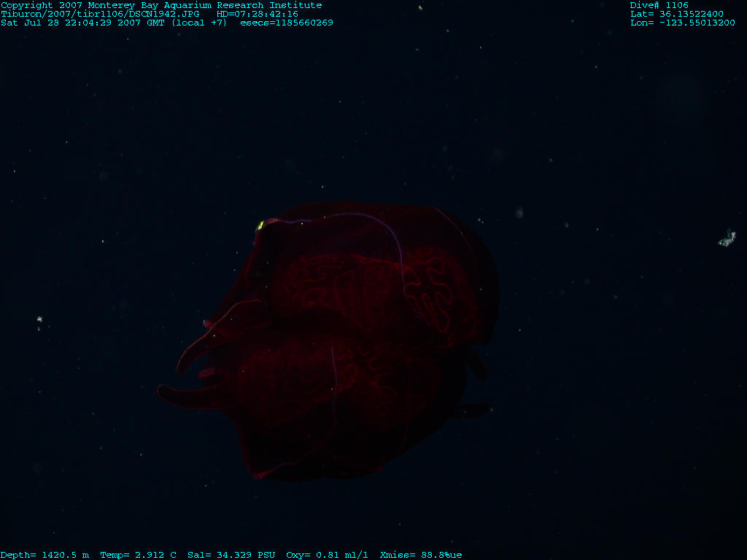747x560 pixels.
Task: Click the longitude 'Lon= -123.55013200'
Action: [682, 23]
